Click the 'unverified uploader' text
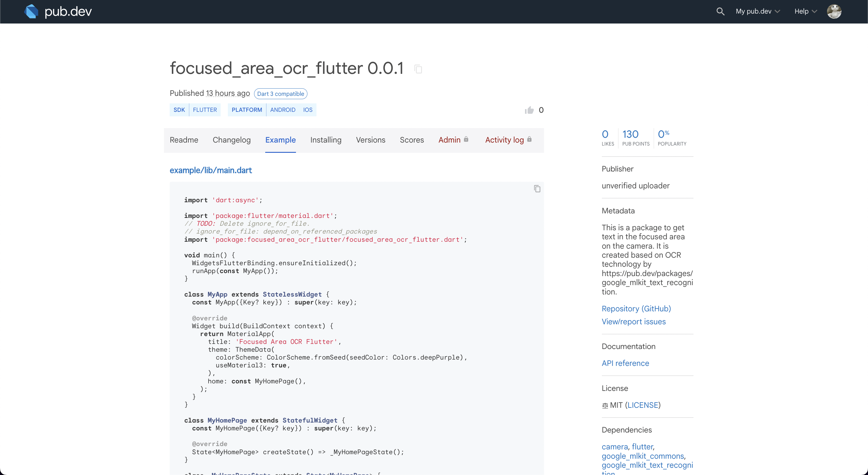This screenshot has height=475, width=868. pos(636,186)
